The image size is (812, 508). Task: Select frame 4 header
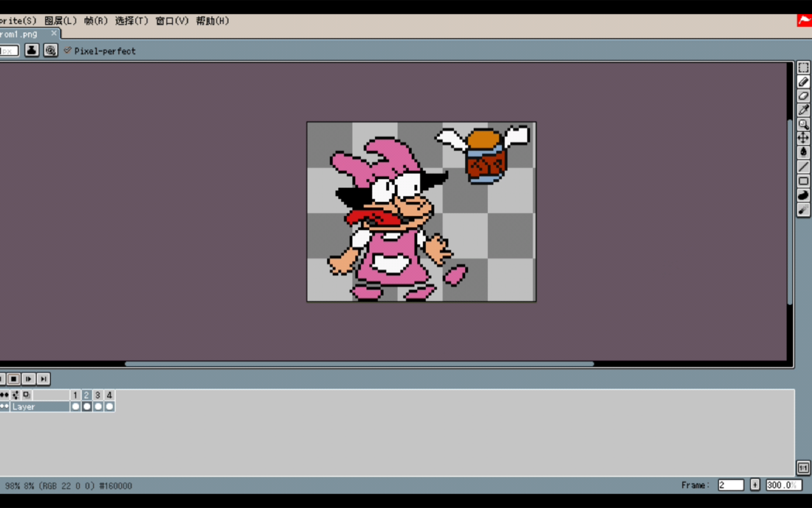point(109,395)
